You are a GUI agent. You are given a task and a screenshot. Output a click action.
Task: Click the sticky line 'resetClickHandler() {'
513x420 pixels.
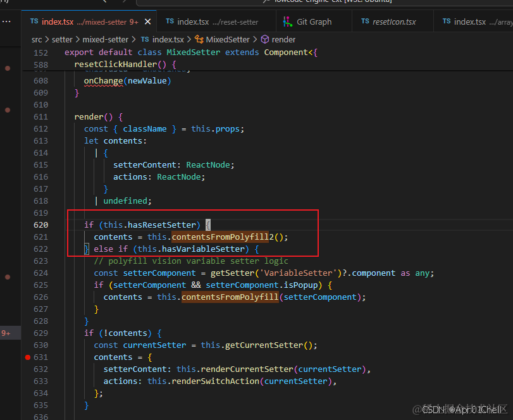(125, 65)
